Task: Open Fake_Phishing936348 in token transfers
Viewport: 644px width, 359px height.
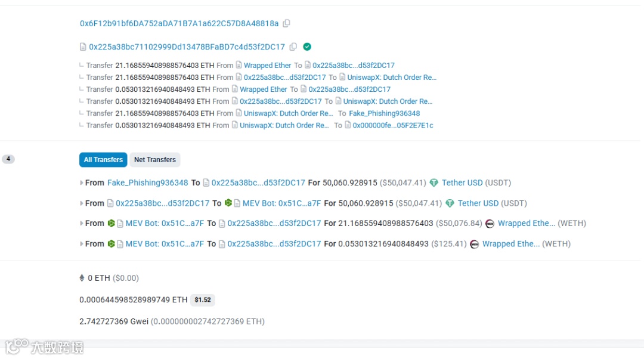Action: tap(148, 183)
